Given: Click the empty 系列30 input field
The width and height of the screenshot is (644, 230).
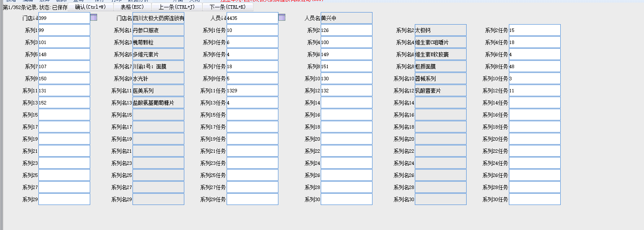Looking at the screenshot, I should click(347, 199).
